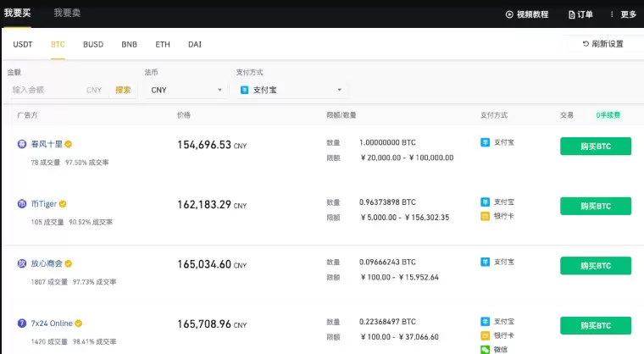Click the 支付宝 icon in the 币Tiger row

click(485, 202)
